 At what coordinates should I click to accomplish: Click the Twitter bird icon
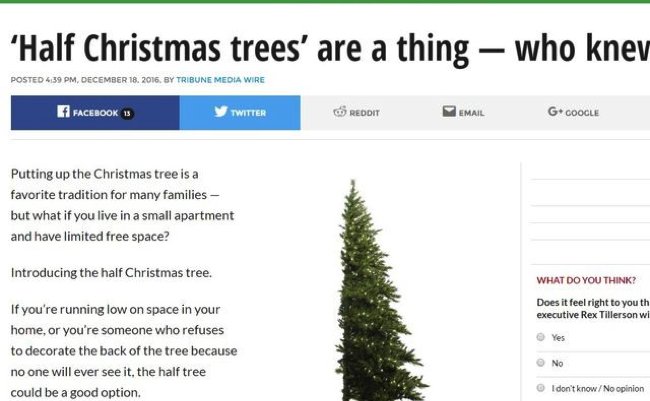click(221, 113)
